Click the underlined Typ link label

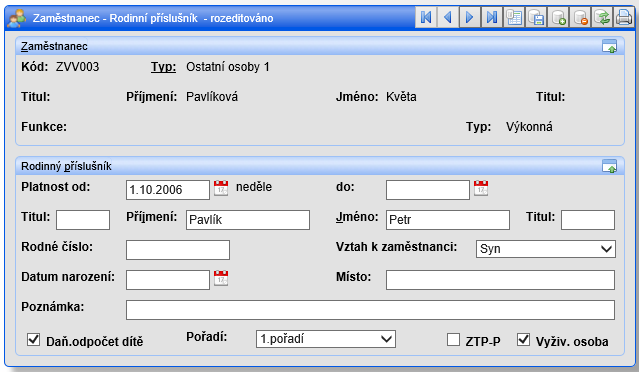pyautogui.click(x=163, y=67)
